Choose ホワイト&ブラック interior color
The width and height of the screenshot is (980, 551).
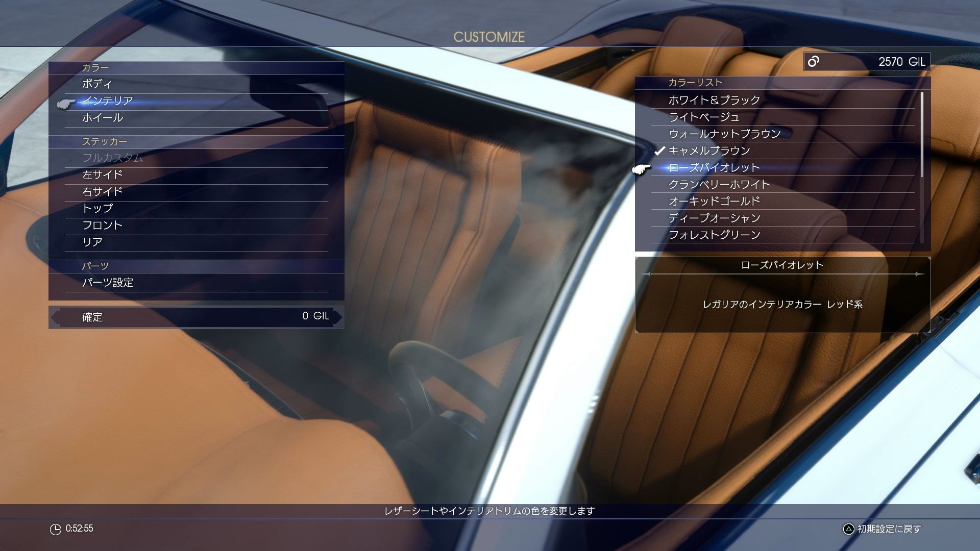(782, 100)
